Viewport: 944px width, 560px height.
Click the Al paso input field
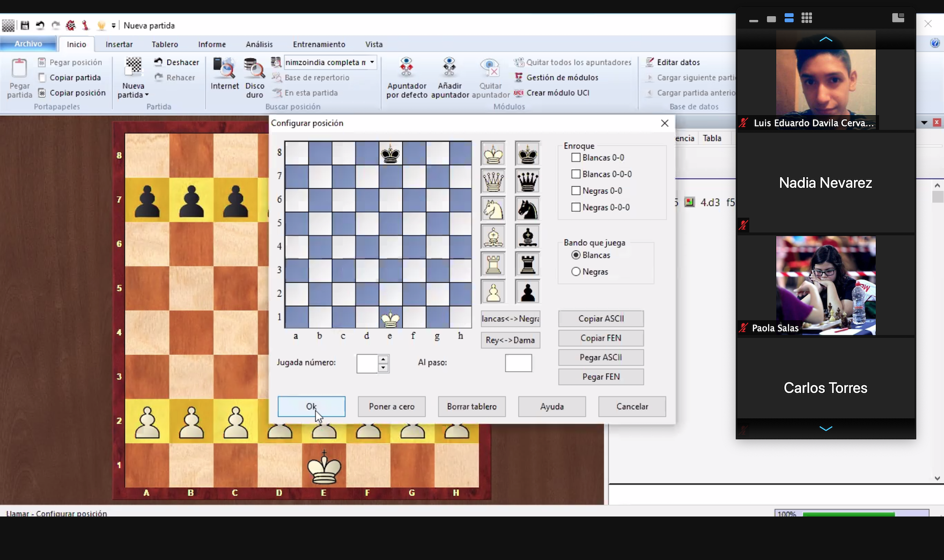(518, 363)
